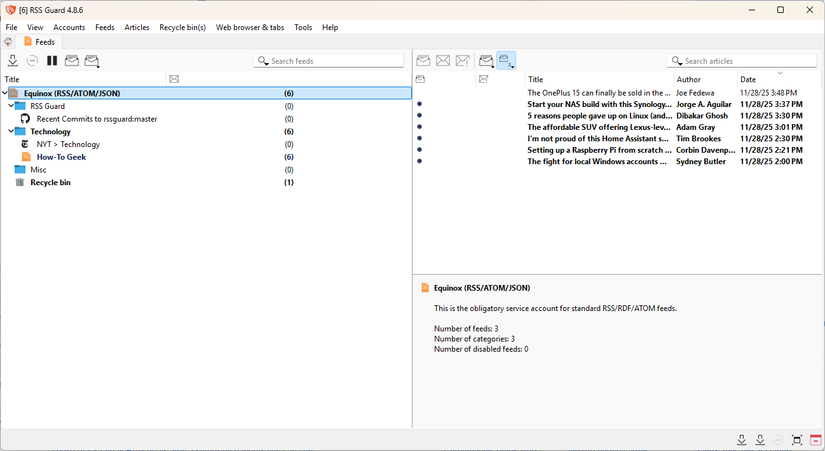Open the Tools menu
The width and height of the screenshot is (825, 451).
[x=303, y=27]
